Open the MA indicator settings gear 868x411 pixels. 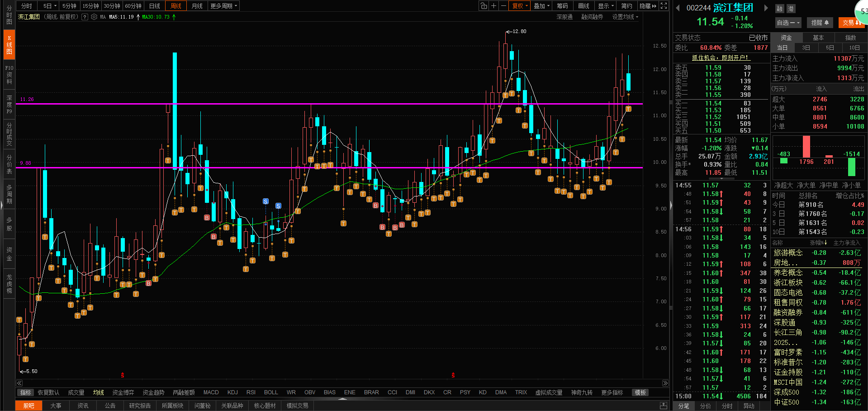94,17
